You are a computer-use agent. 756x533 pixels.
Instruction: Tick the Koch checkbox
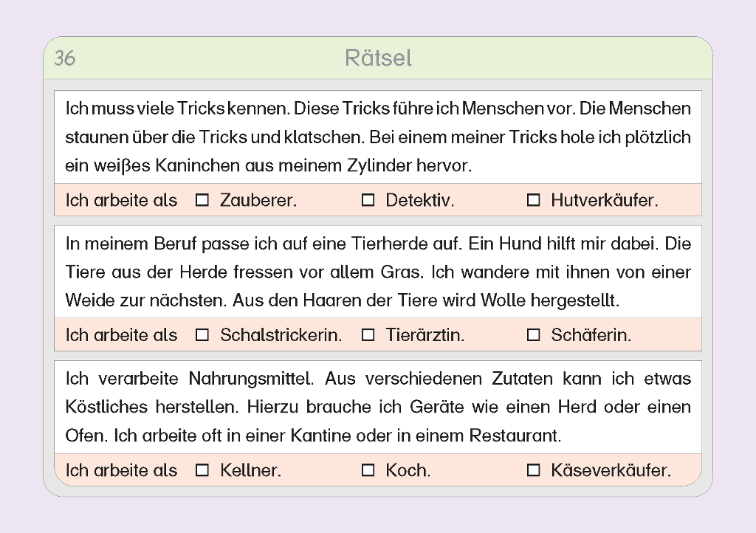[x=368, y=470]
